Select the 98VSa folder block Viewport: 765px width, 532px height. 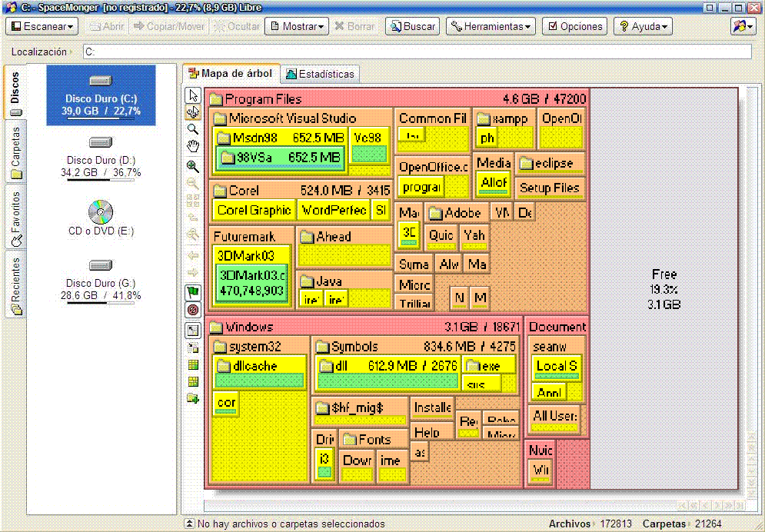281,158
